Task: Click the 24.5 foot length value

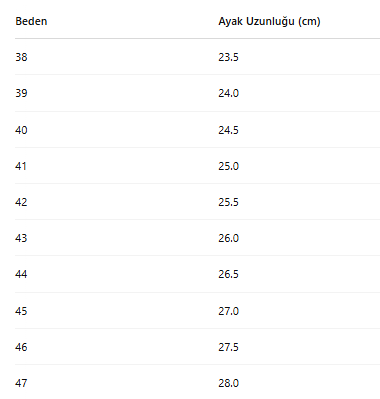Action: (x=228, y=130)
